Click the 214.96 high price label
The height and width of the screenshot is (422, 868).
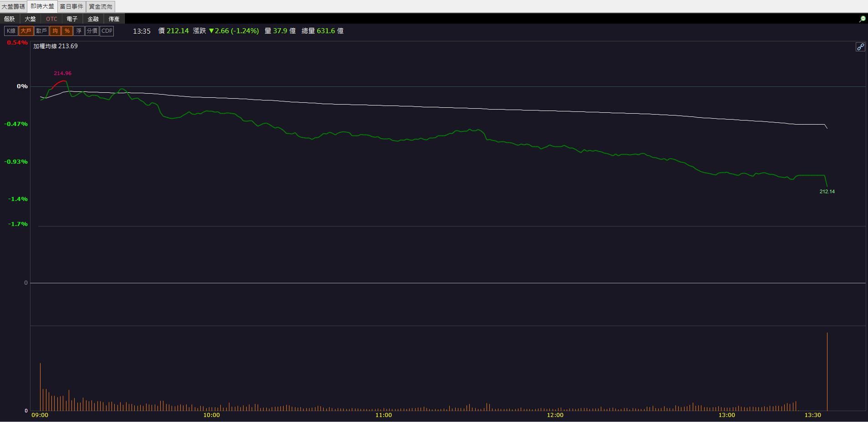coord(62,73)
